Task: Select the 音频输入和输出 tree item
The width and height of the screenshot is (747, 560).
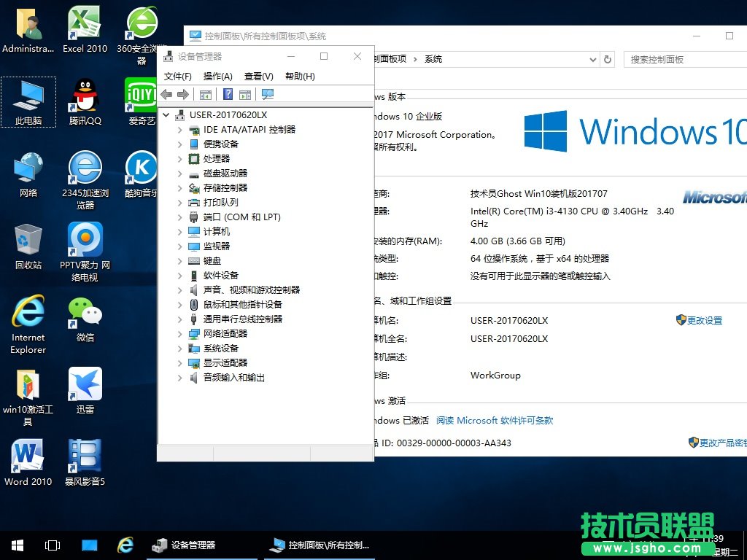Action: [234, 378]
